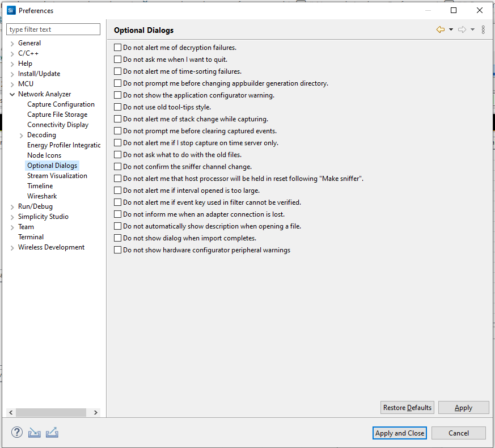Open the three-dot view menu

[483, 29]
